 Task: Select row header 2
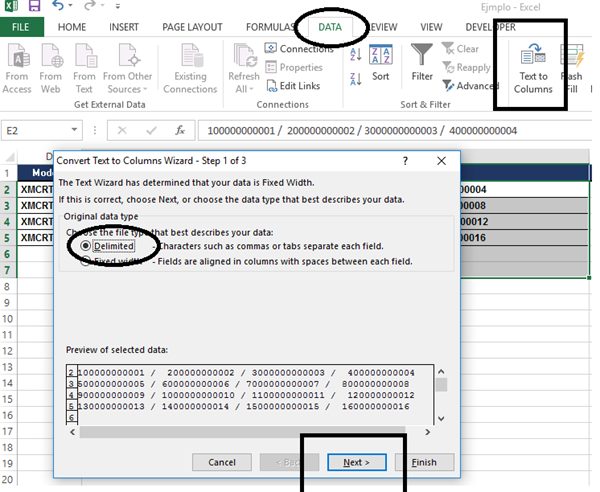(7, 190)
